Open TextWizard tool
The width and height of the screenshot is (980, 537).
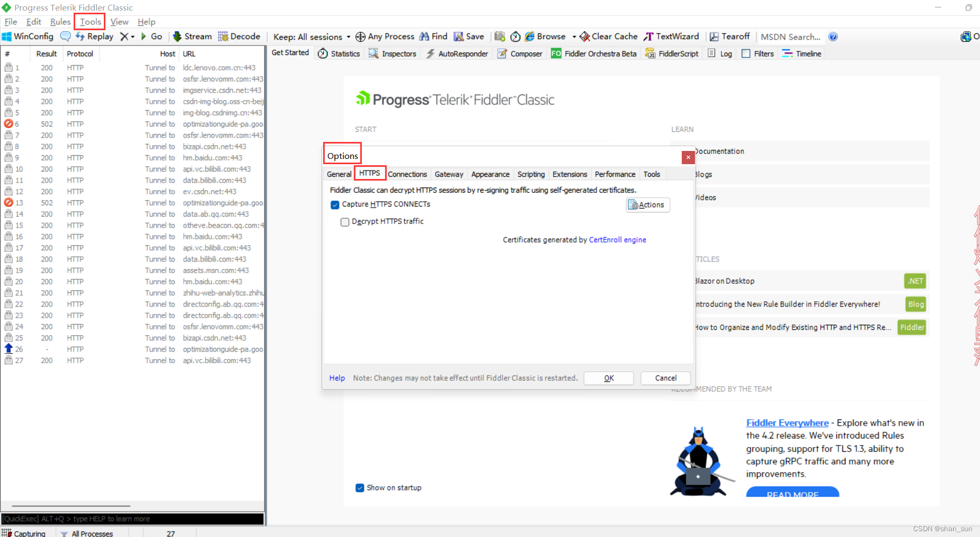coord(671,37)
